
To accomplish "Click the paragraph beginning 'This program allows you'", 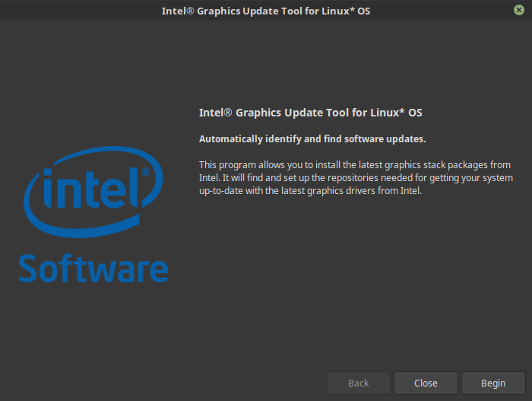I will tap(356, 178).
